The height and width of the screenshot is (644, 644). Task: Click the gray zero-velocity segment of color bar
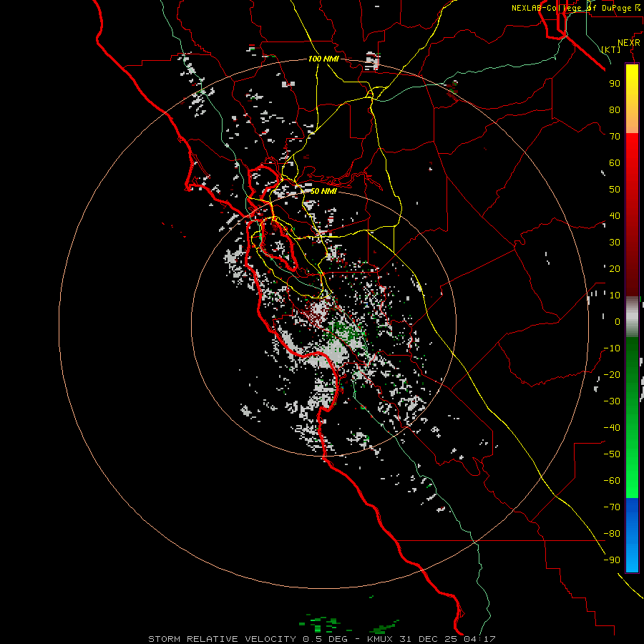coord(632,317)
